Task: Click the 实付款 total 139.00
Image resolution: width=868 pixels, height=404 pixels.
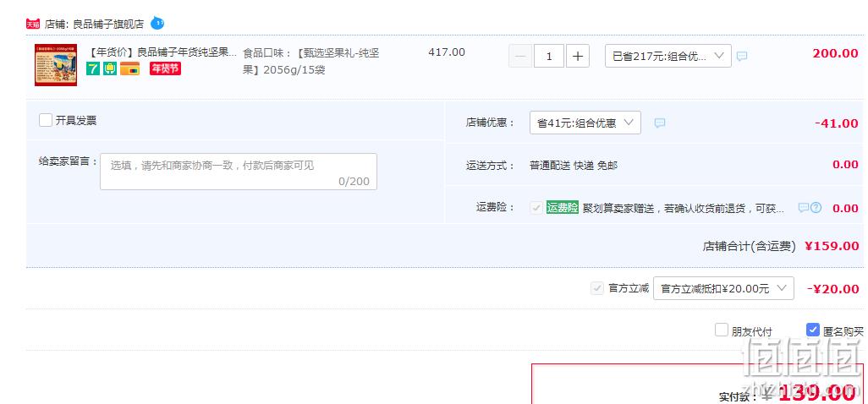Action: tap(816, 394)
